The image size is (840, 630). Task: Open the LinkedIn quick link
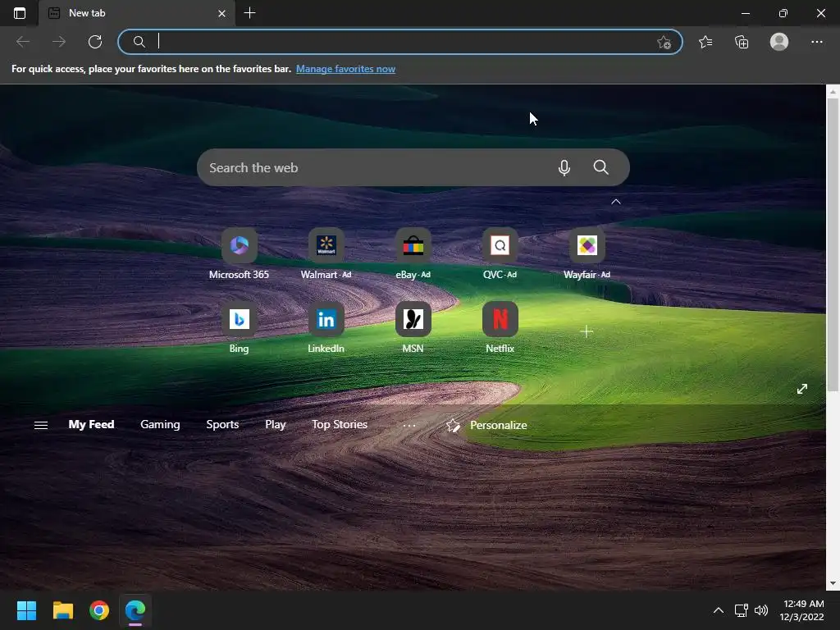click(x=326, y=328)
